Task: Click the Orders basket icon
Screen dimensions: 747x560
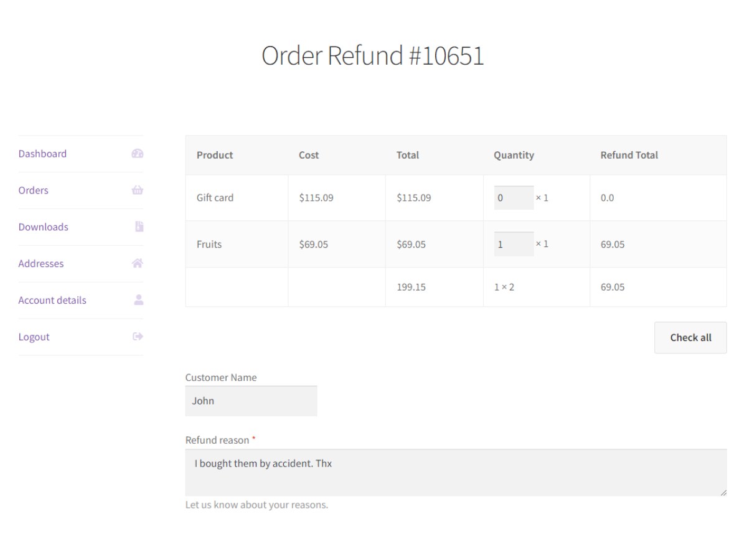Action: pyautogui.click(x=138, y=190)
